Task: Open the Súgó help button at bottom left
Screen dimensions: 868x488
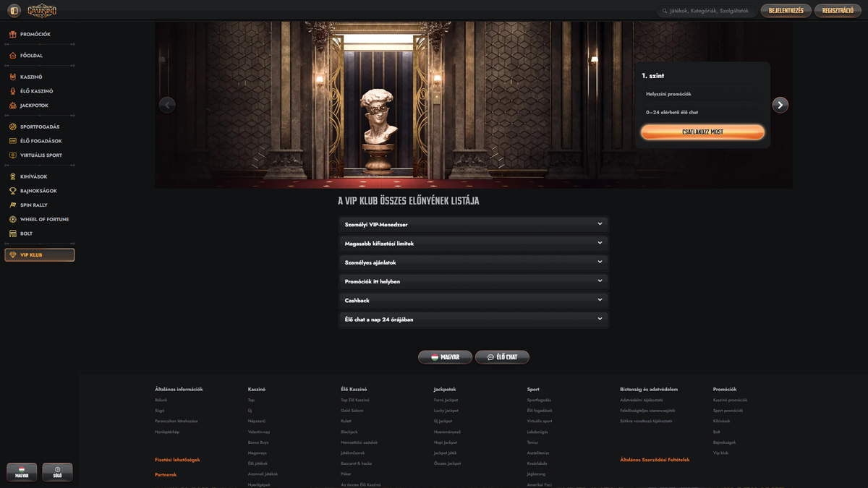Action: pyautogui.click(x=57, y=472)
